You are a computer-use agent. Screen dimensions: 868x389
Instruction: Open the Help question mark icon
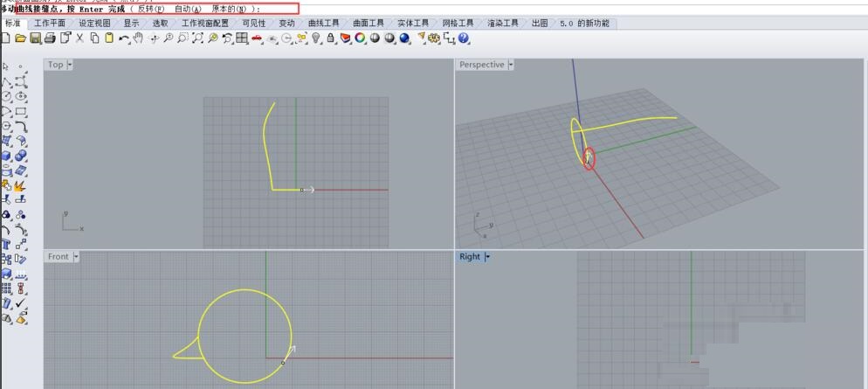coord(464,38)
